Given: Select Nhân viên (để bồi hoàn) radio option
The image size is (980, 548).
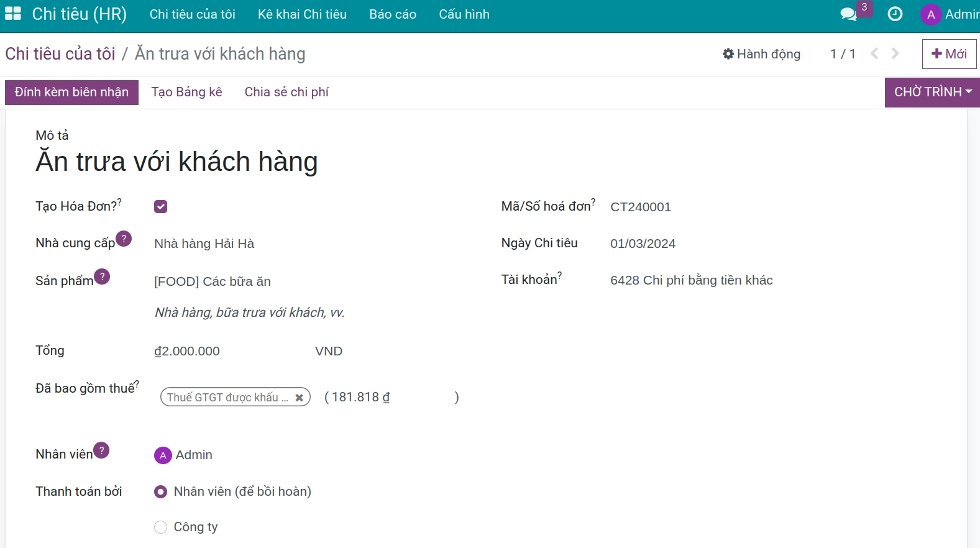Looking at the screenshot, I should click(160, 492).
